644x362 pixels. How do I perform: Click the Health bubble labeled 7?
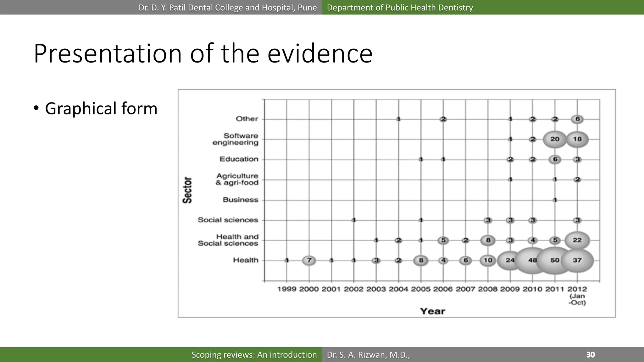pyautogui.click(x=309, y=261)
